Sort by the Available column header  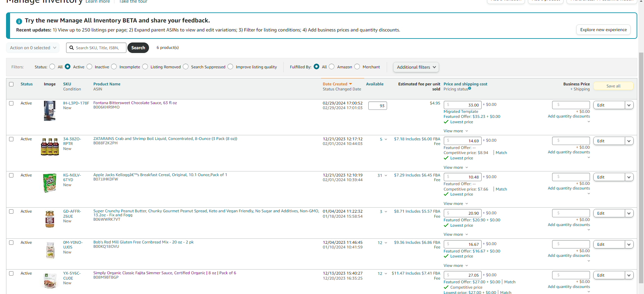(x=375, y=84)
